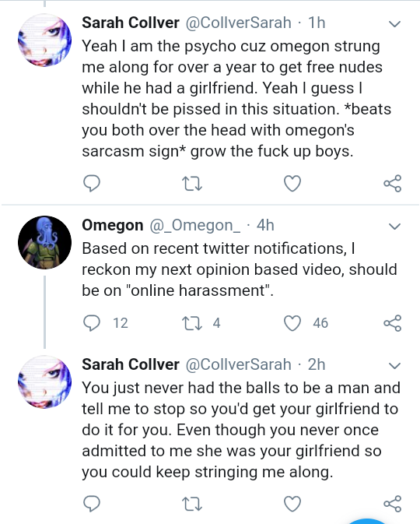Viewport: 420px width, 524px height.
Task: View Omegon's avatar picture
Action: point(45,242)
